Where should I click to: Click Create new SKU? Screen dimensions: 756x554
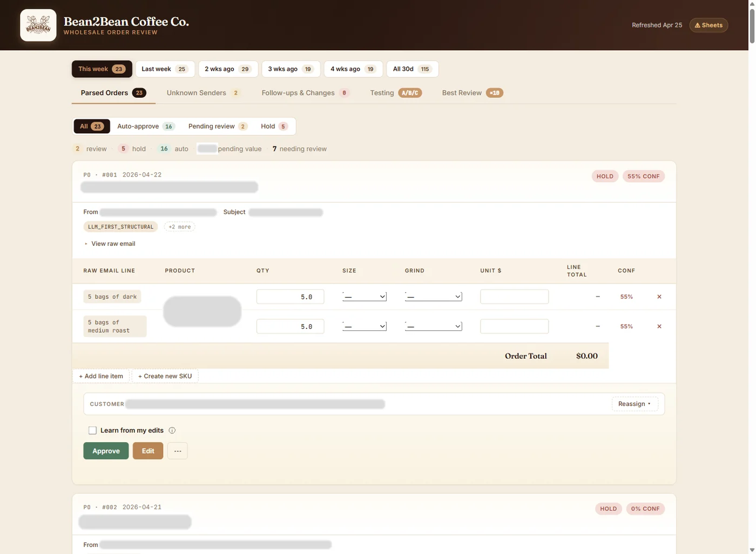[165, 376]
